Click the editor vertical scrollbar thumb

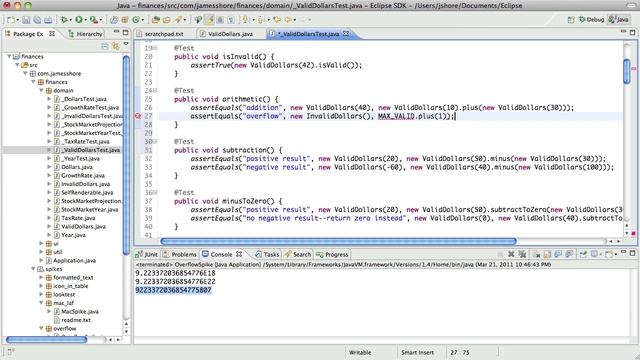click(627, 71)
